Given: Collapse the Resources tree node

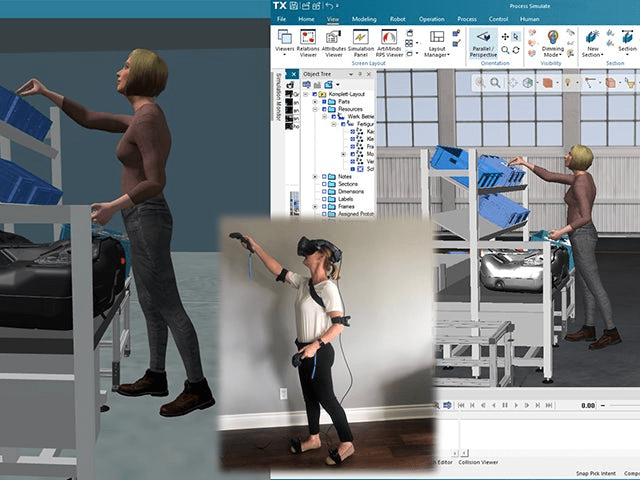Looking at the screenshot, I should (x=315, y=109).
